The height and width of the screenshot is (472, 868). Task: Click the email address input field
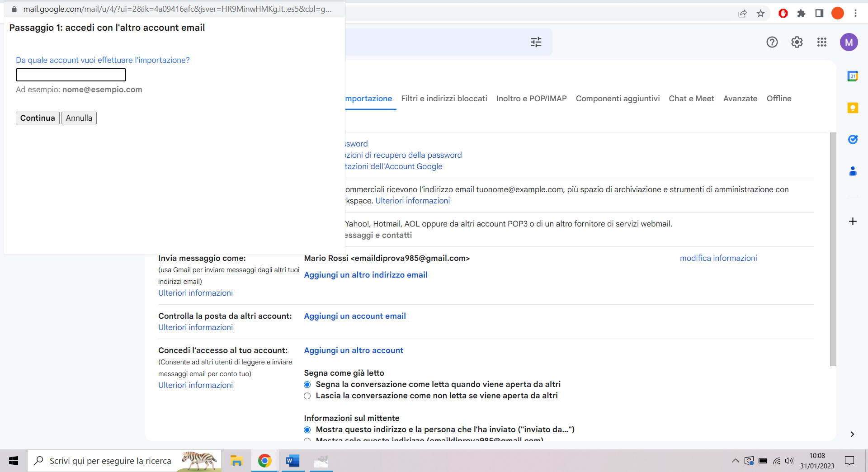[71, 75]
